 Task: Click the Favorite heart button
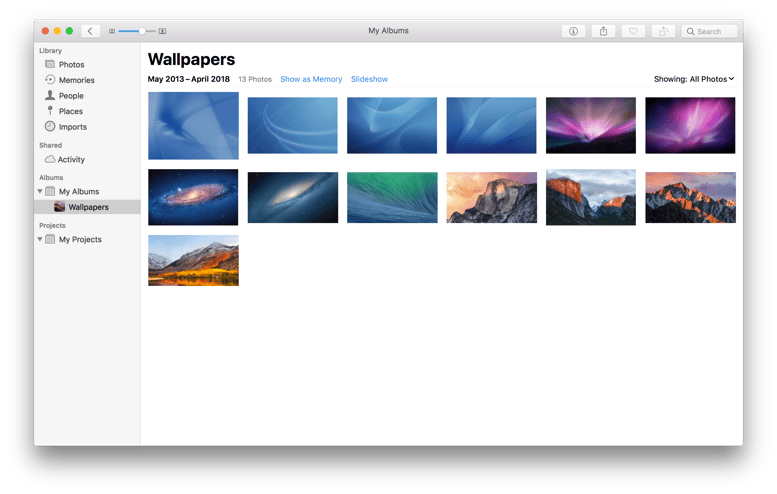coord(633,31)
